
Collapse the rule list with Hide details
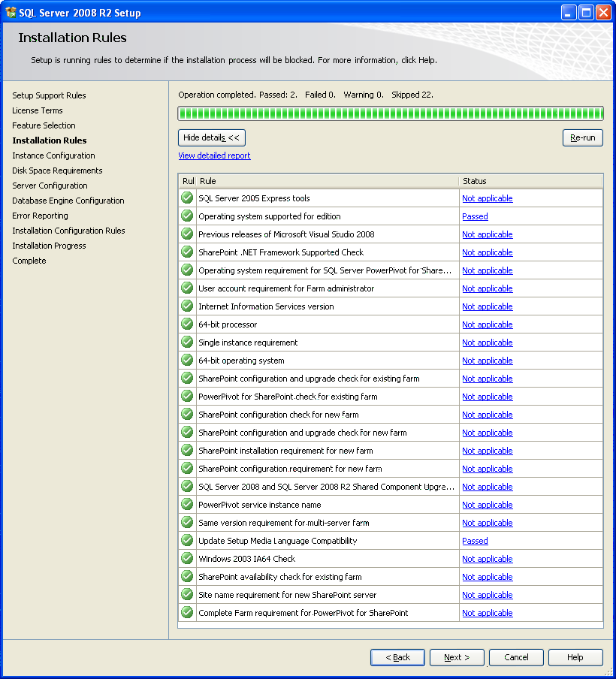point(211,137)
